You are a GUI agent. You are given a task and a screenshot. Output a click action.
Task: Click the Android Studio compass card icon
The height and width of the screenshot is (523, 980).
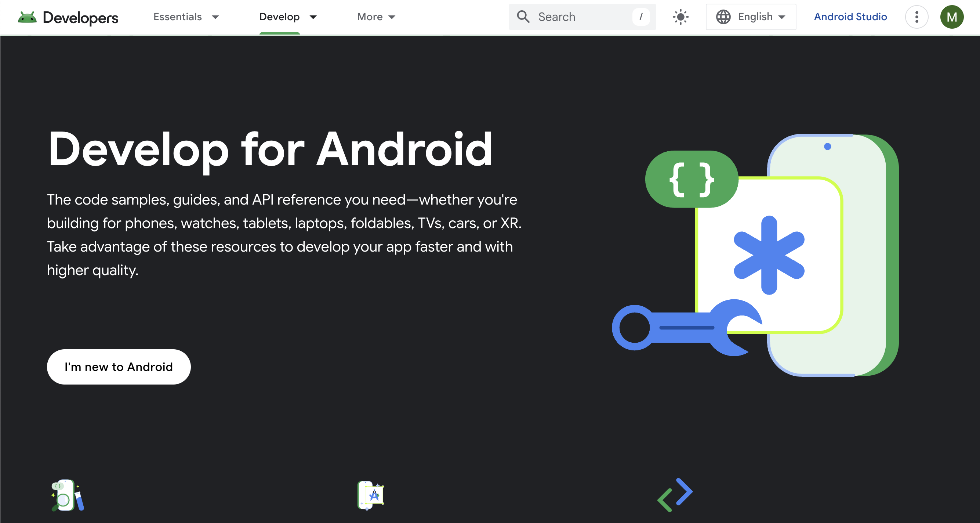371,495
